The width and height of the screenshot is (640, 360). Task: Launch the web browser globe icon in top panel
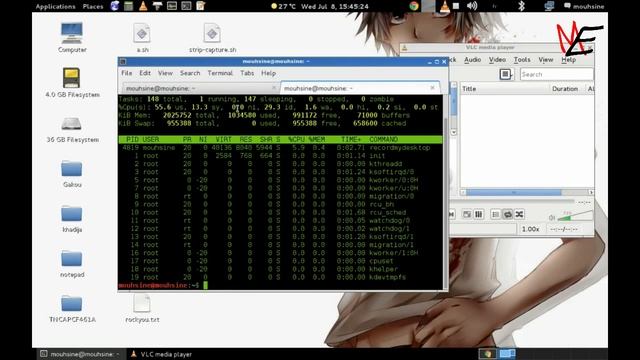pos(115,6)
